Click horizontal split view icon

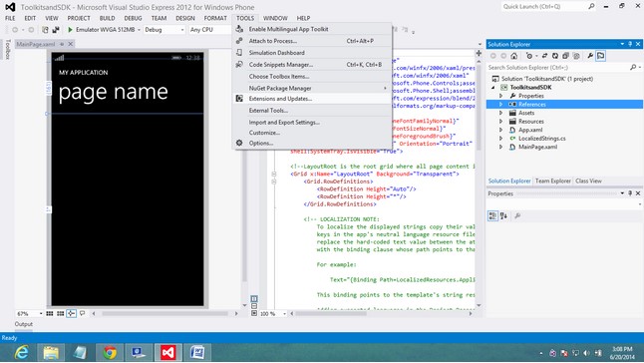click(254, 306)
